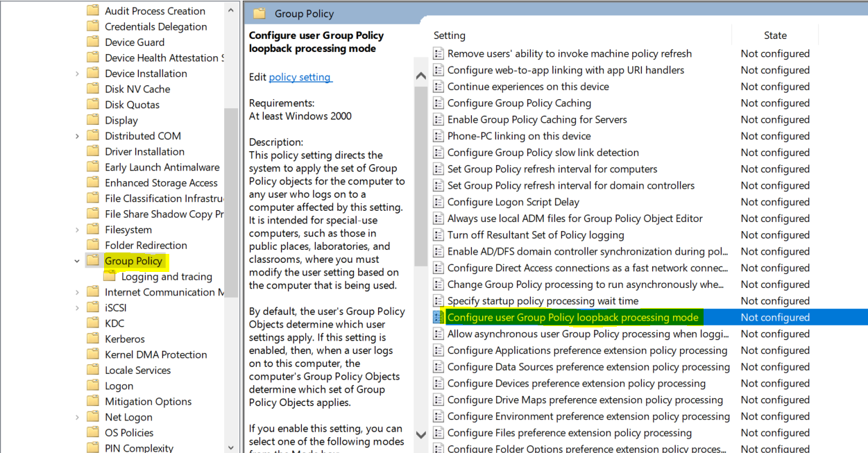The height and width of the screenshot is (453, 868).
Task: Open the policy setting edit link
Action: 300,77
